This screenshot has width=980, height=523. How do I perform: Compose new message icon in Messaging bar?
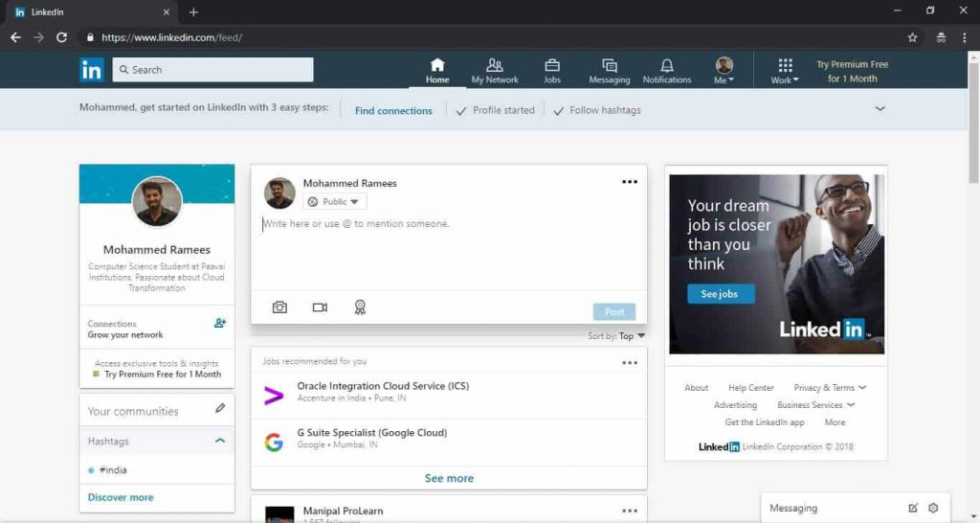click(x=913, y=508)
